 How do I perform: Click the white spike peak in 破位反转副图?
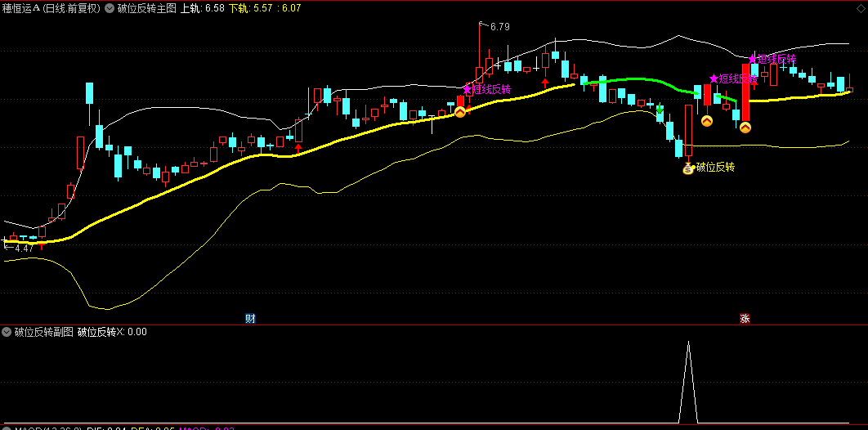point(689,343)
